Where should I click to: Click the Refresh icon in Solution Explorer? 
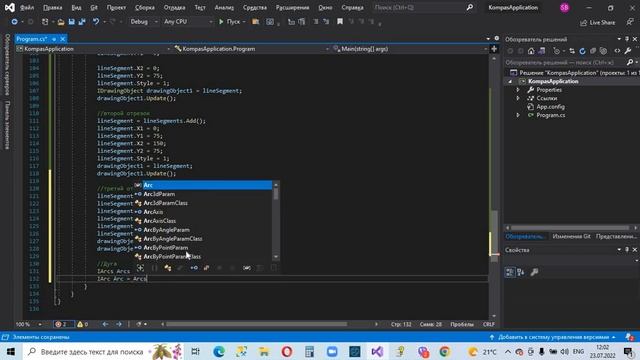click(x=582, y=51)
